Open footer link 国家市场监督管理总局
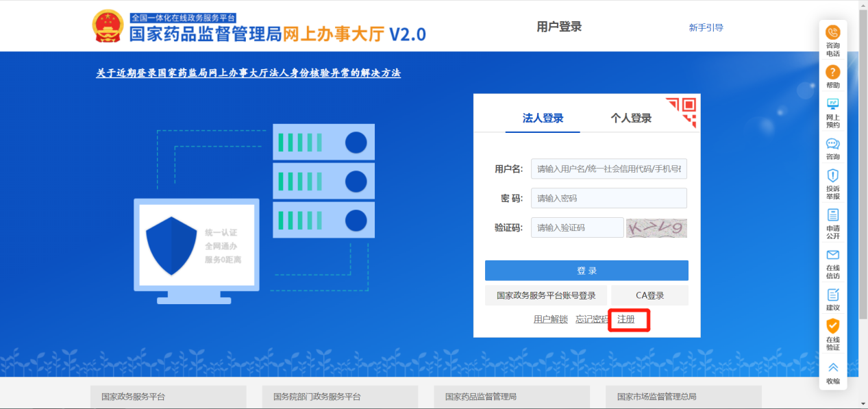Screen dimensions: 868x409 pyautogui.click(x=684, y=397)
